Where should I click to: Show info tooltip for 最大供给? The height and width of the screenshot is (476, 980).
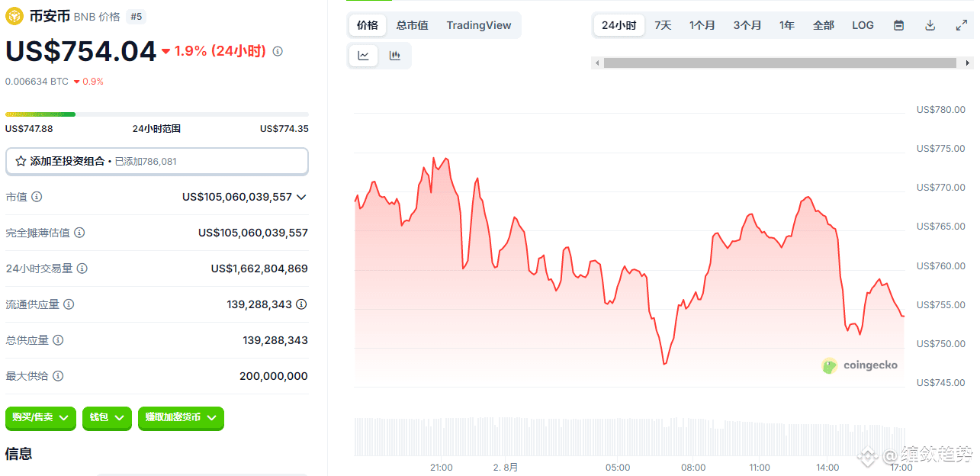(x=58, y=376)
